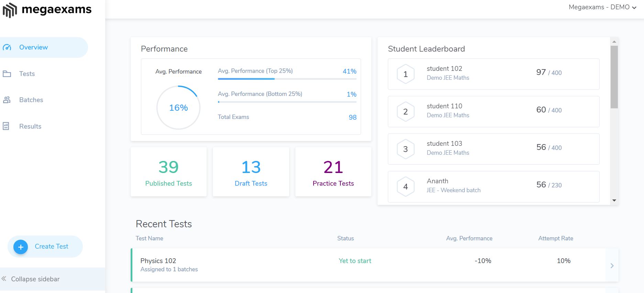Screen dimensions: 644x293
Task: Click the Batches people icon
Action: pos(7,100)
